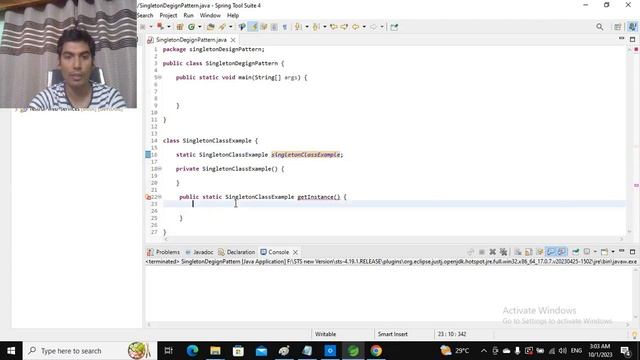Toggle Mark Occurrences in the toolbar
Viewport: 640px width, 360px height.
coord(253,27)
